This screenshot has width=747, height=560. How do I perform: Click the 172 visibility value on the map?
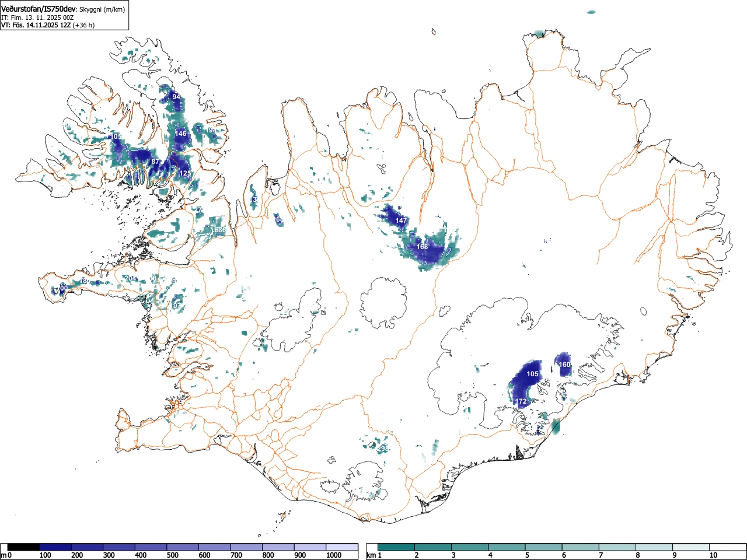point(521,402)
